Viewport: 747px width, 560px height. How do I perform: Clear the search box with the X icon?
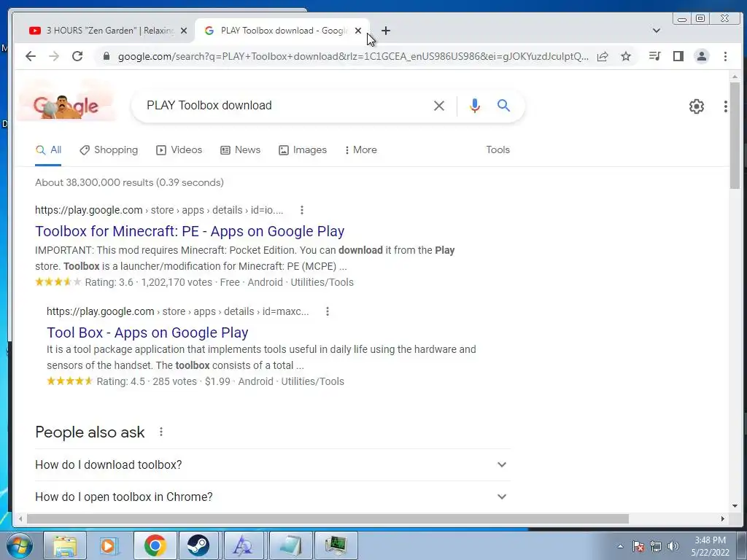[x=439, y=106]
